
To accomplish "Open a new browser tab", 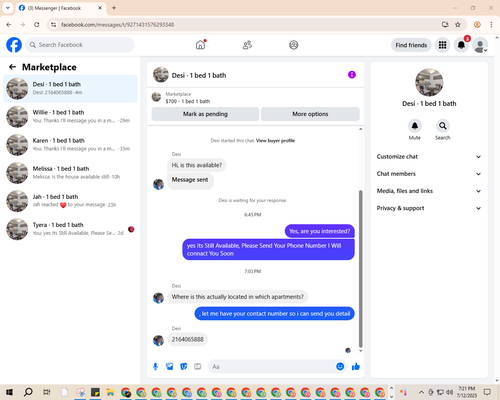I will point(114,8).
